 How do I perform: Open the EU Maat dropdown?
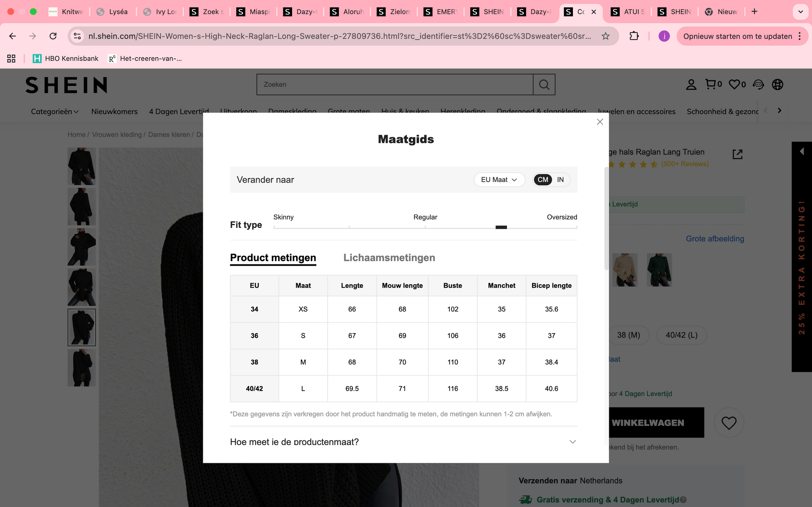(x=499, y=180)
